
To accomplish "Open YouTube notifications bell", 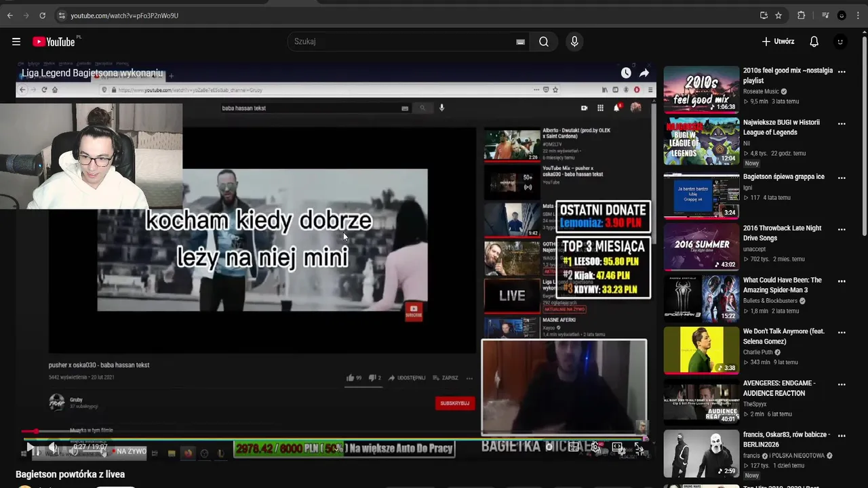I will (x=814, y=42).
